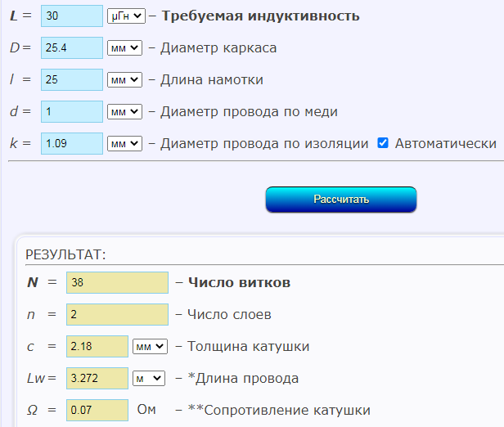
Task: Click the insulation diameter k field
Action: click(70, 143)
